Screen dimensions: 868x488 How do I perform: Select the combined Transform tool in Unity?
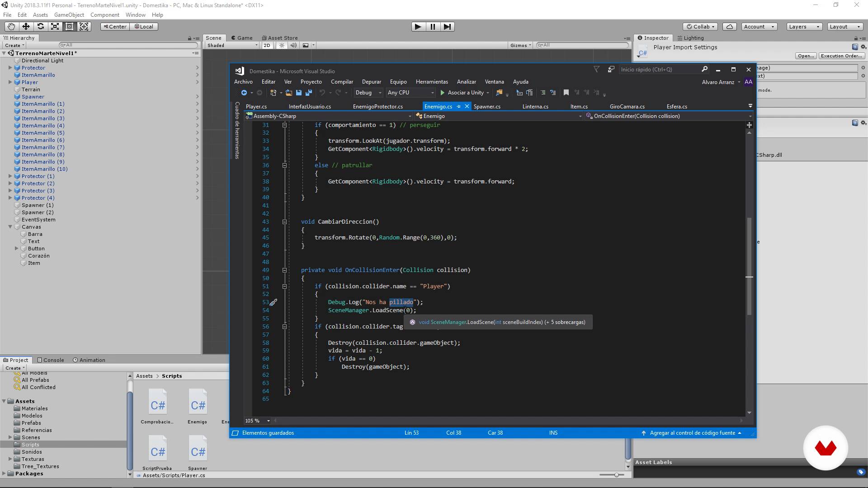pyautogui.click(x=84, y=27)
